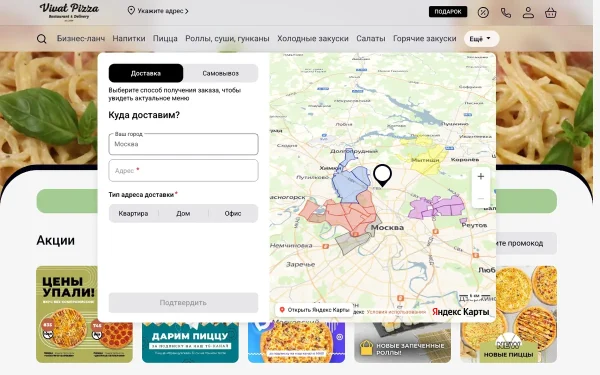This screenshot has height=375, width=600.
Task: Click the Vivat Pizza logo
Action: point(69,11)
